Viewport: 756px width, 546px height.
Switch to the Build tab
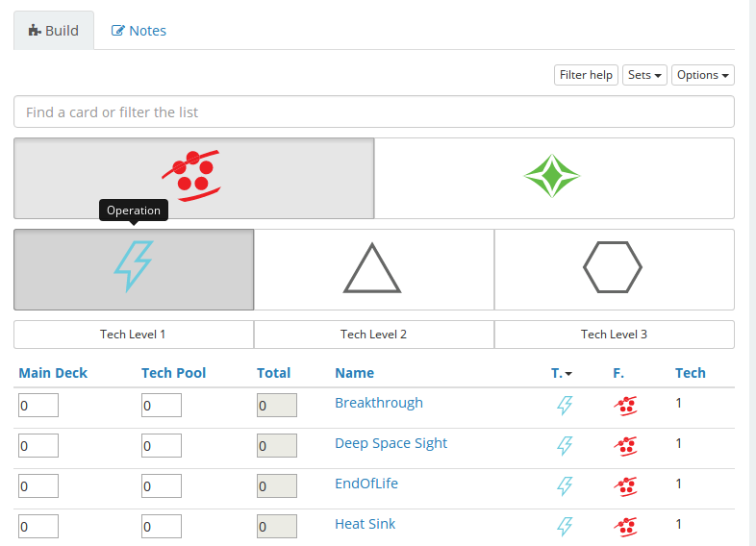[54, 31]
